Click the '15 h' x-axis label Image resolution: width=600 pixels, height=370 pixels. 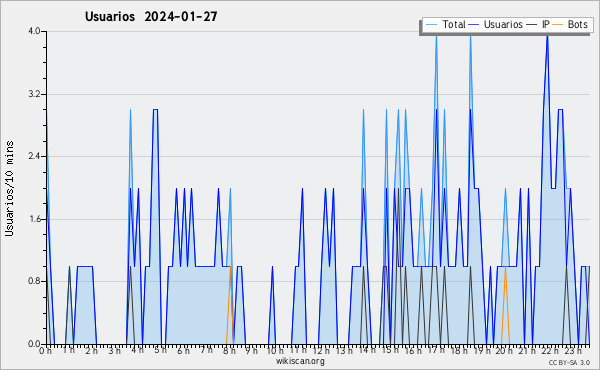[390, 350]
